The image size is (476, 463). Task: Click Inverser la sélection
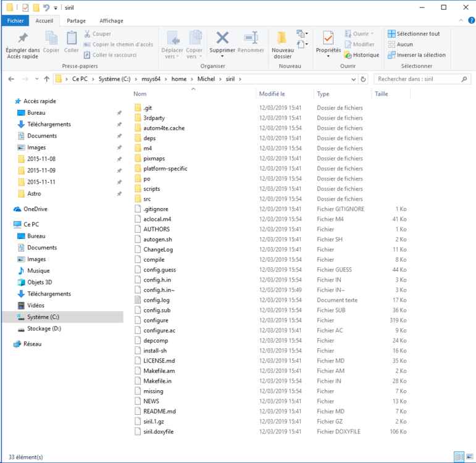[x=417, y=55]
